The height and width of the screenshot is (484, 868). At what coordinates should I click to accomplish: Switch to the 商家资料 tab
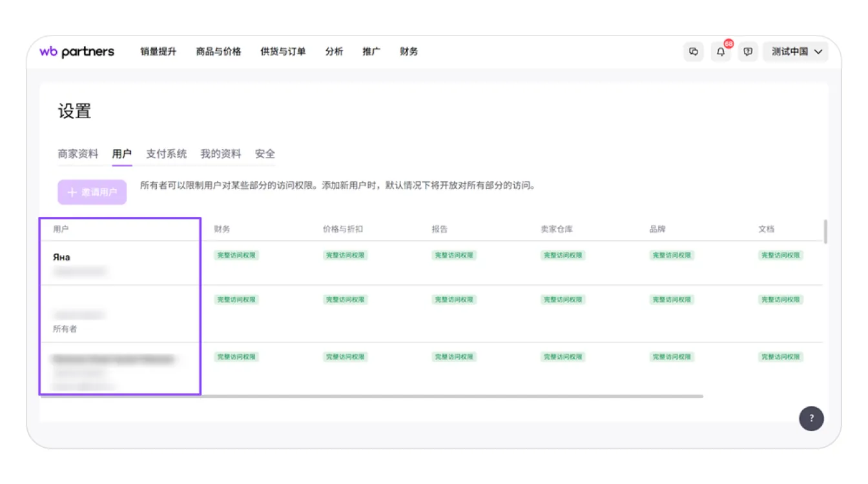78,154
